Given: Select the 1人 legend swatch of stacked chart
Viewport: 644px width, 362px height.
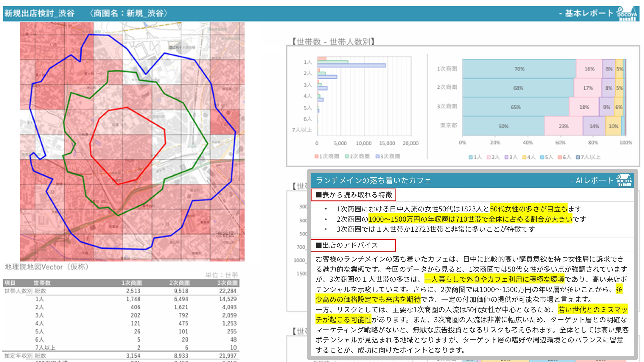Looking at the screenshot, I should tap(471, 157).
